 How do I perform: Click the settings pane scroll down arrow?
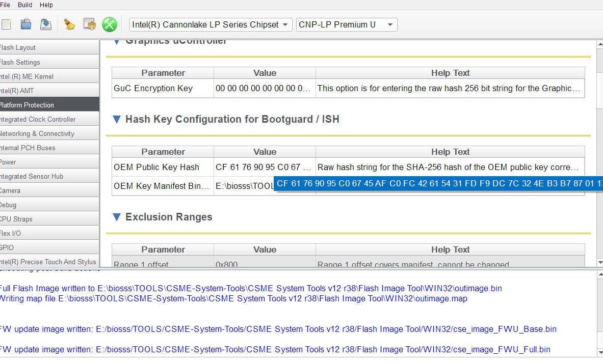(x=600, y=263)
